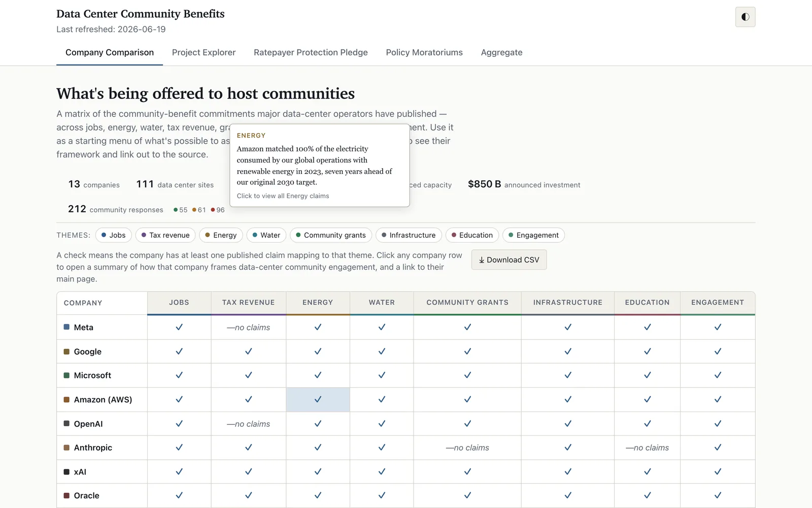Toggle the Education theme chip
The width and height of the screenshot is (812, 508).
472,235
